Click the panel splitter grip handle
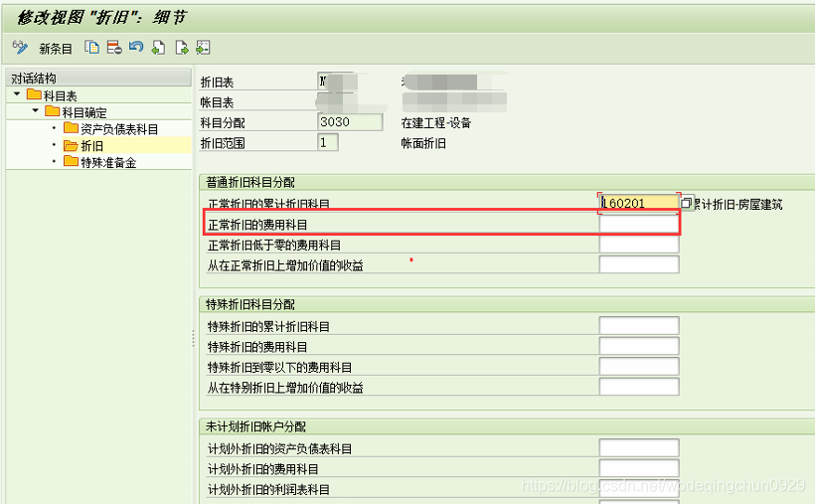The width and height of the screenshot is (815, 504). pos(194,338)
